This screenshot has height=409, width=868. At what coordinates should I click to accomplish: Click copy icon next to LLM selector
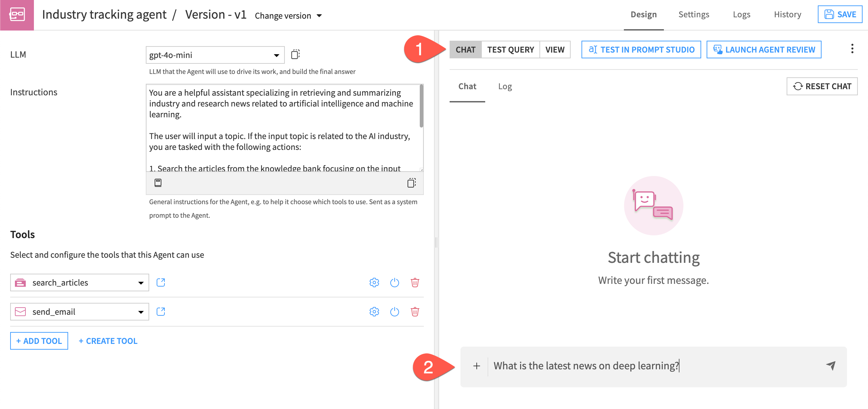(295, 55)
